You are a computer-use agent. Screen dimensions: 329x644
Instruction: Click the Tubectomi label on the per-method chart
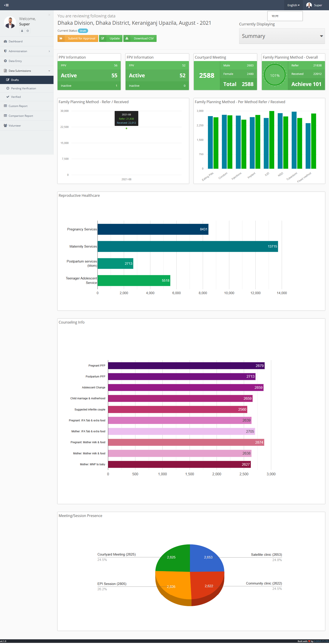pyautogui.click(x=292, y=176)
